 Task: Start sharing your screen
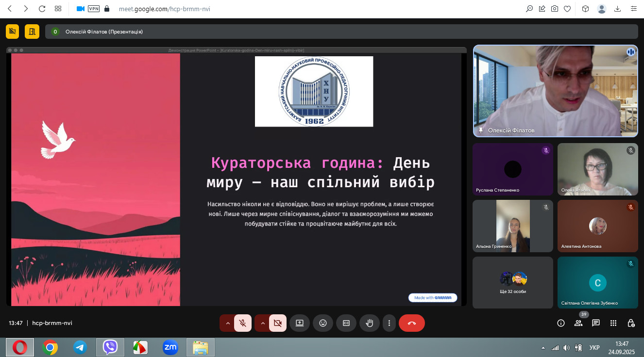[300, 323]
